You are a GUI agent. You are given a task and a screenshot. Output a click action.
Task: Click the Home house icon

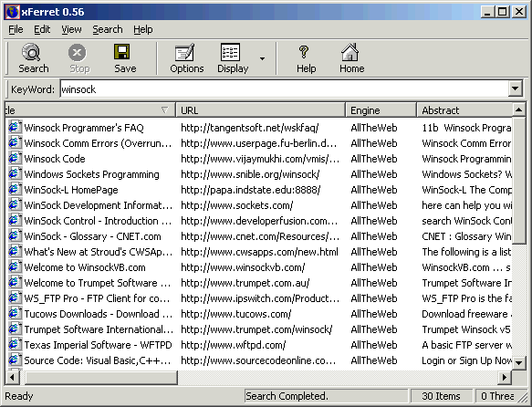click(x=349, y=52)
